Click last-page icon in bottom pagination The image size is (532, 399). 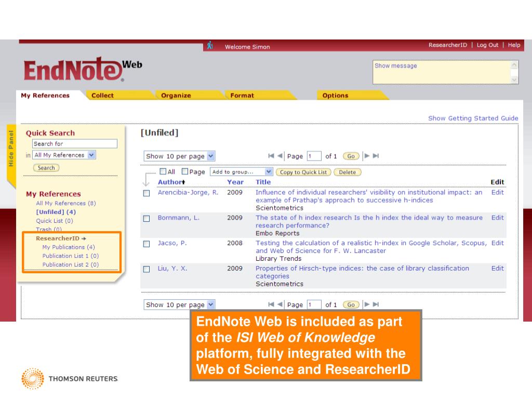tap(376, 304)
